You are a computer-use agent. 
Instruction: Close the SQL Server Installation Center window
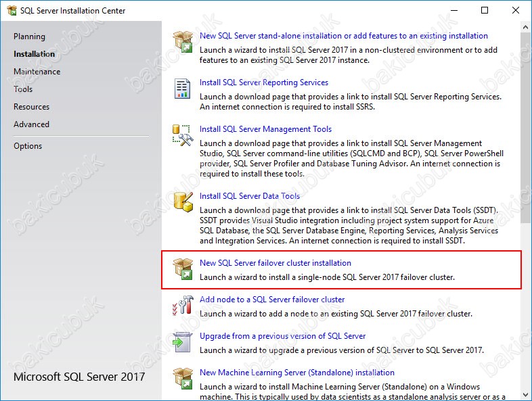516,10
